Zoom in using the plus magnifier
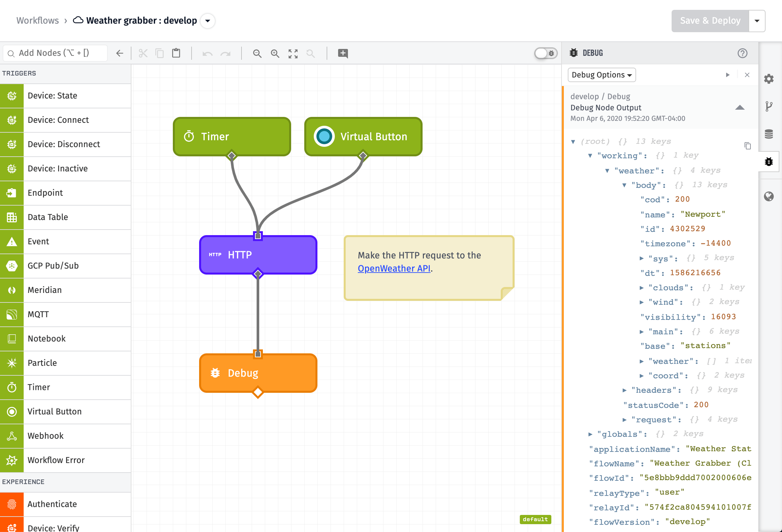 click(x=275, y=54)
